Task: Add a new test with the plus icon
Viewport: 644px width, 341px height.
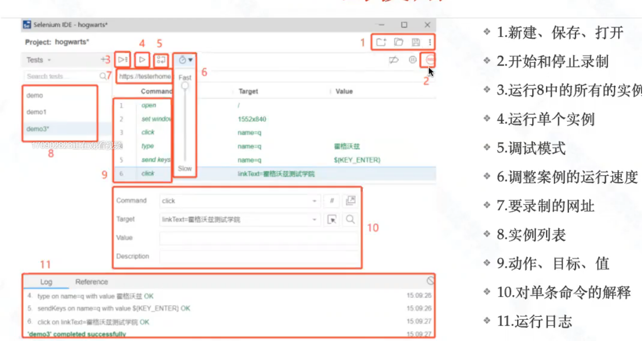Action: (x=103, y=60)
